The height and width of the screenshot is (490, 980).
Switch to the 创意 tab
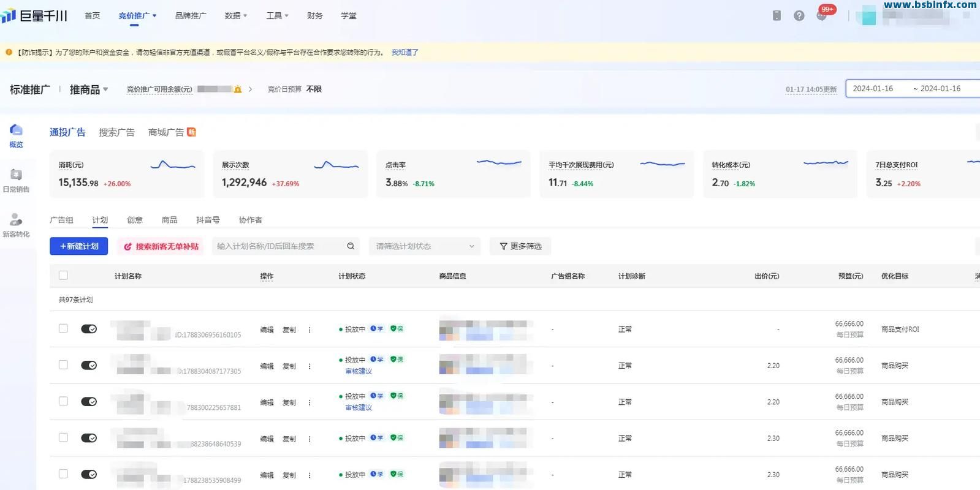click(x=135, y=220)
